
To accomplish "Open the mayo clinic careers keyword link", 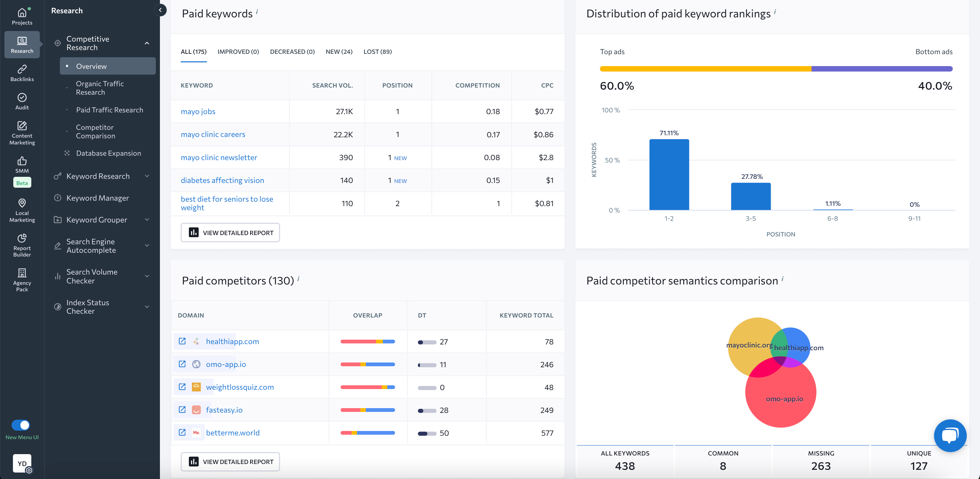I will pos(213,134).
